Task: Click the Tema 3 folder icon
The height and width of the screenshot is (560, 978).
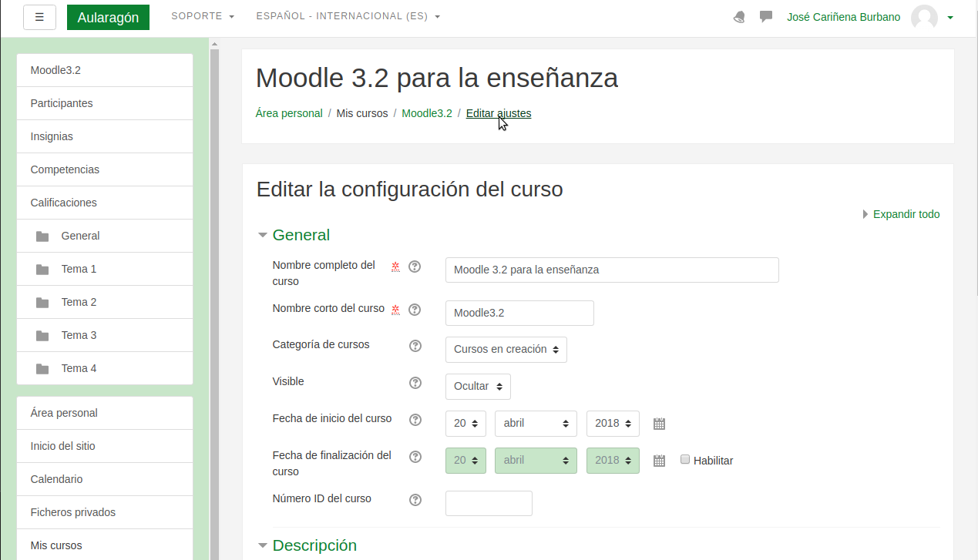Action: pyautogui.click(x=42, y=336)
